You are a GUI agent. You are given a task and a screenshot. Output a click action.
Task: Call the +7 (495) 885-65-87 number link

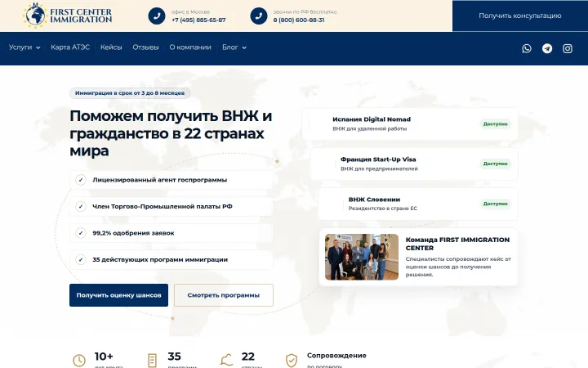pos(198,20)
